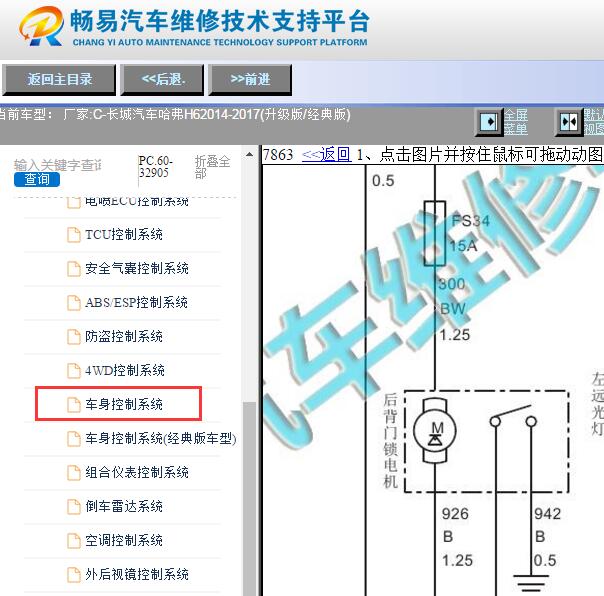Click the page icon beside 空调控制系统
This screenshot has height=596, width=604.
click(74, 541)
